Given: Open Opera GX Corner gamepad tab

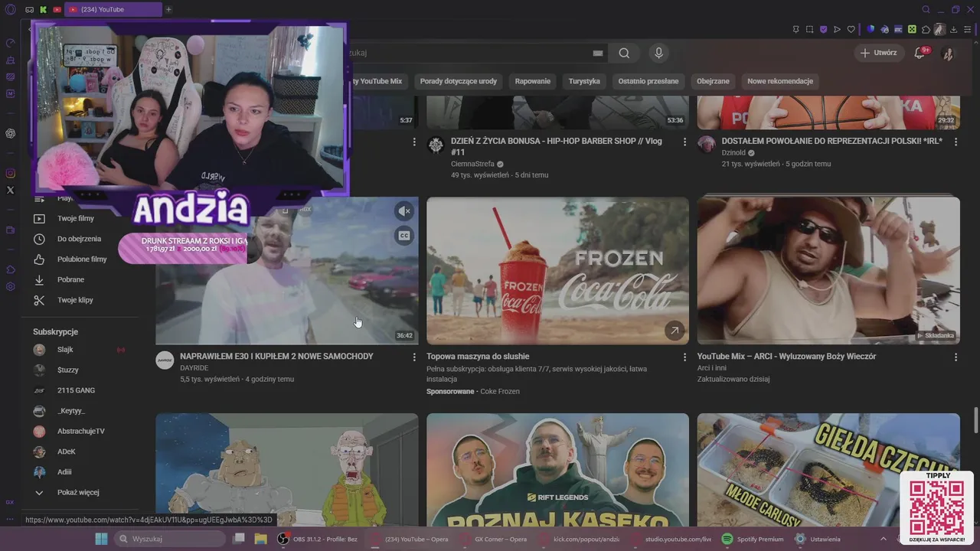Looking at the screenshot, I should pyautogui.click(x=29, y=9).
